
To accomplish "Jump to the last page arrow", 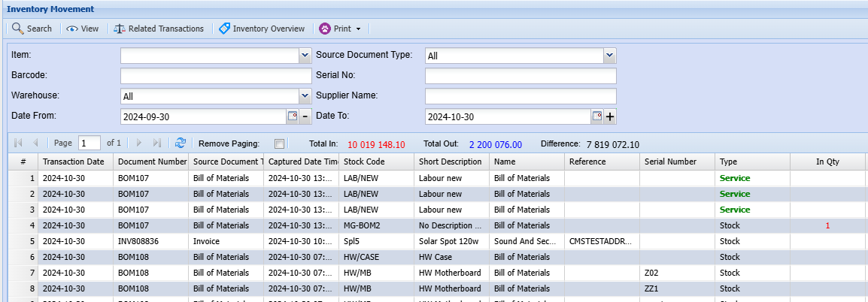I will coord(157,143).
